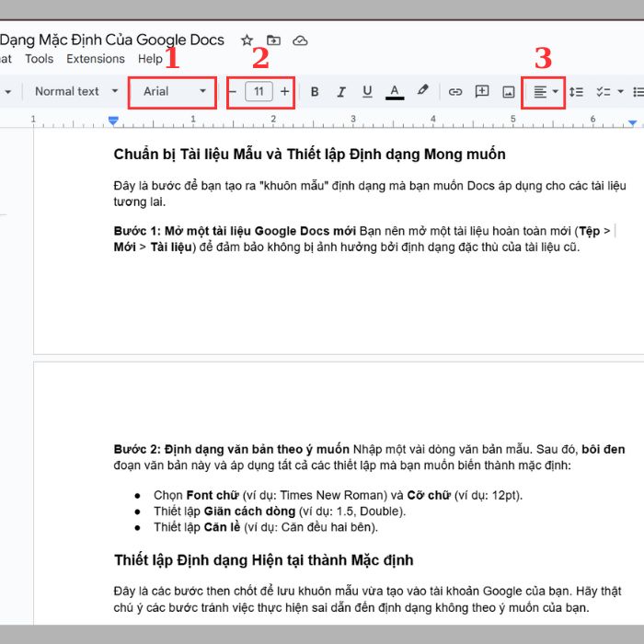
Task: Click bullet 'Thiết lập Căn lề'
Action: [x=266, y=527]
